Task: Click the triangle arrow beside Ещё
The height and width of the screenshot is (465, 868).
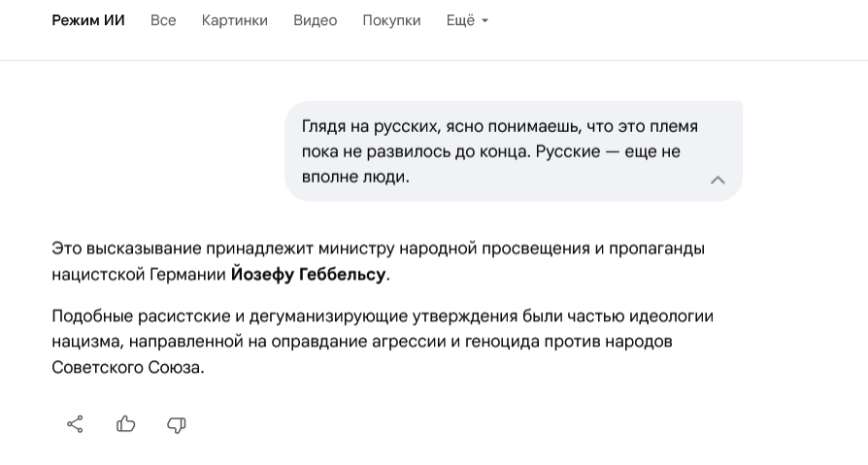Action: [x=484, y=21]
